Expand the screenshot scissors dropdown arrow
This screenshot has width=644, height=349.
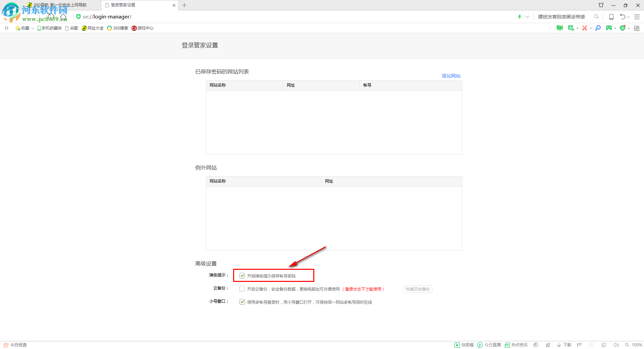point(591,29)
